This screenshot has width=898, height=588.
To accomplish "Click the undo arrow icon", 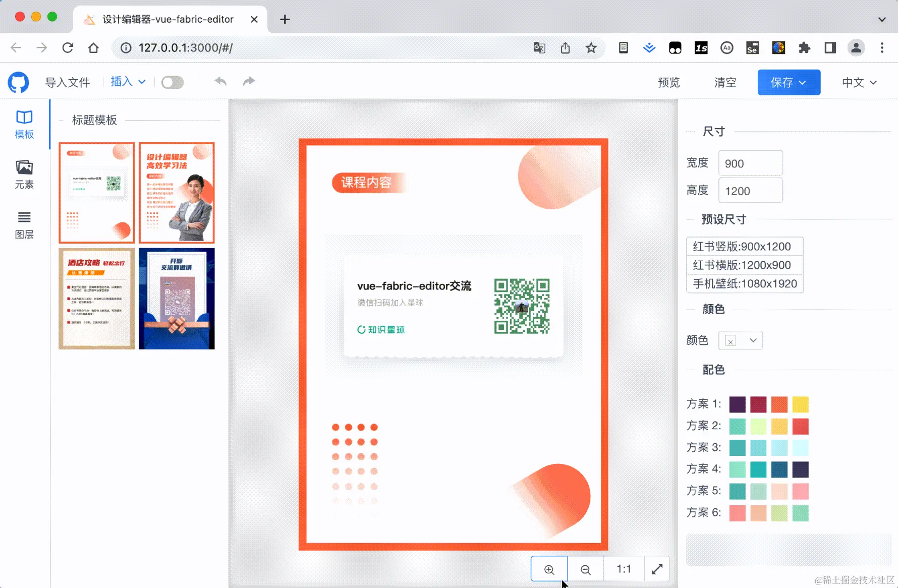I will pyautogui.click(x=220, y=81).
